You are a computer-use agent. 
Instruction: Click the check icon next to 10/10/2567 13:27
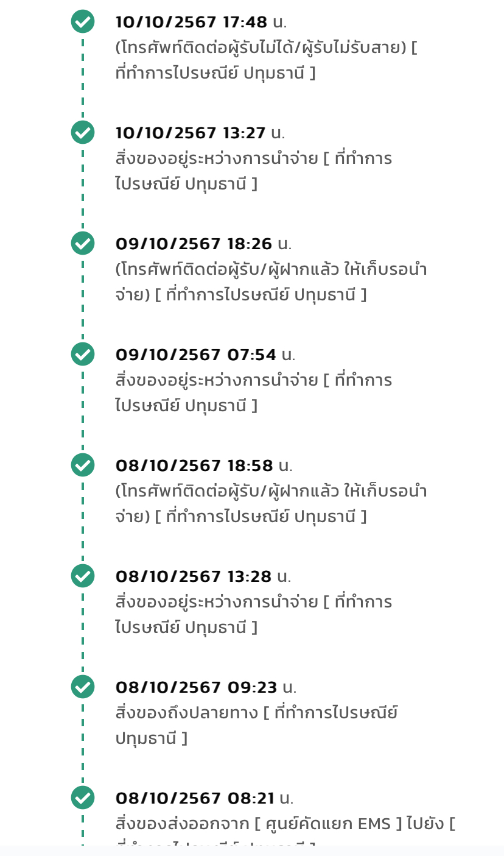[x=83, y=133]
